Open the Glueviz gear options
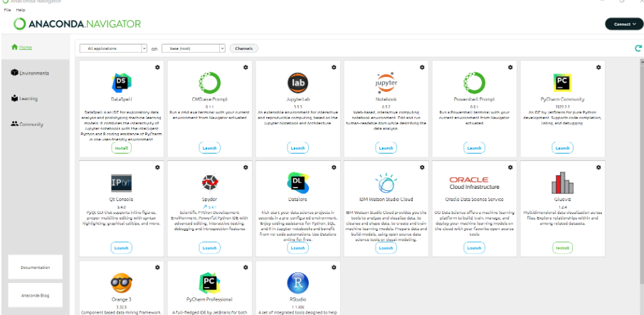Screen dimensions: 644x315 pyautogui.click(x=598, y=167)
